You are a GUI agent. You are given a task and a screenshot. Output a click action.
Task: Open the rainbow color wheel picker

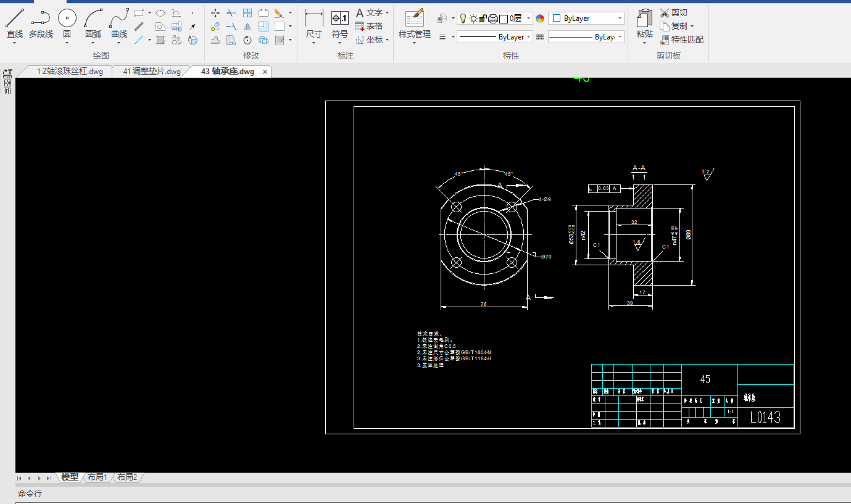(540, 19)
